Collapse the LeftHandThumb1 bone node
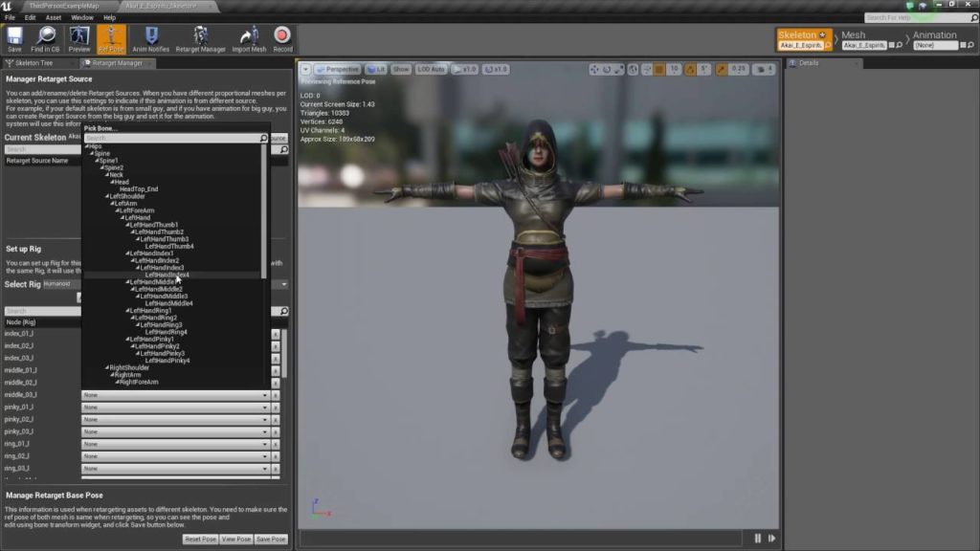Image resolution: width=980 pixels, height=551 pixels. [127, 225]
